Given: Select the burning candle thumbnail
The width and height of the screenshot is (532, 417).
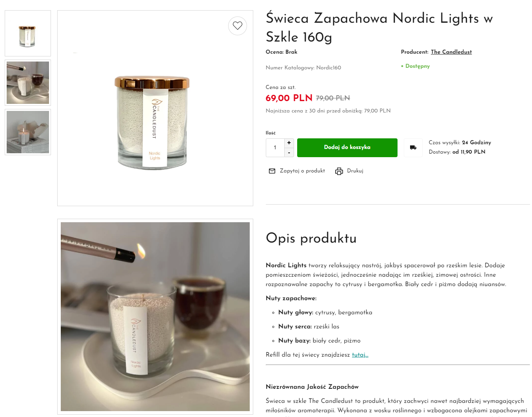Looking at the screenshot, I should coord(27,132).
